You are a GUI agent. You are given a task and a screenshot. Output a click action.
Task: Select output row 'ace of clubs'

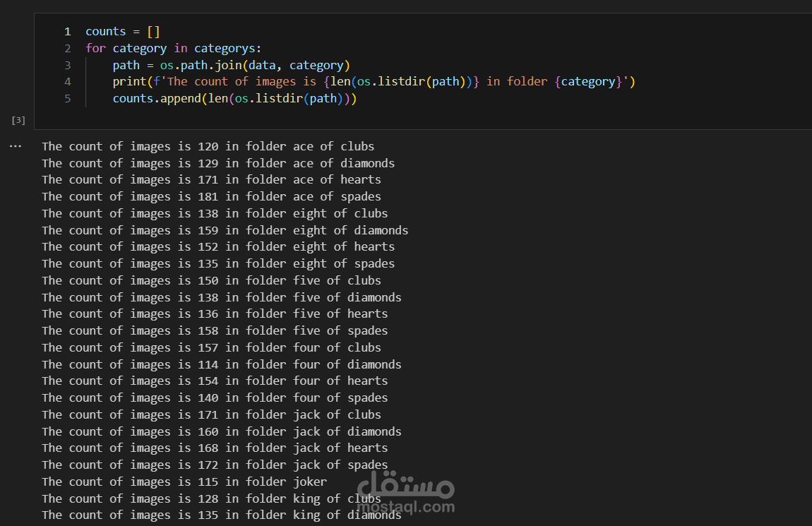[208, 147]
